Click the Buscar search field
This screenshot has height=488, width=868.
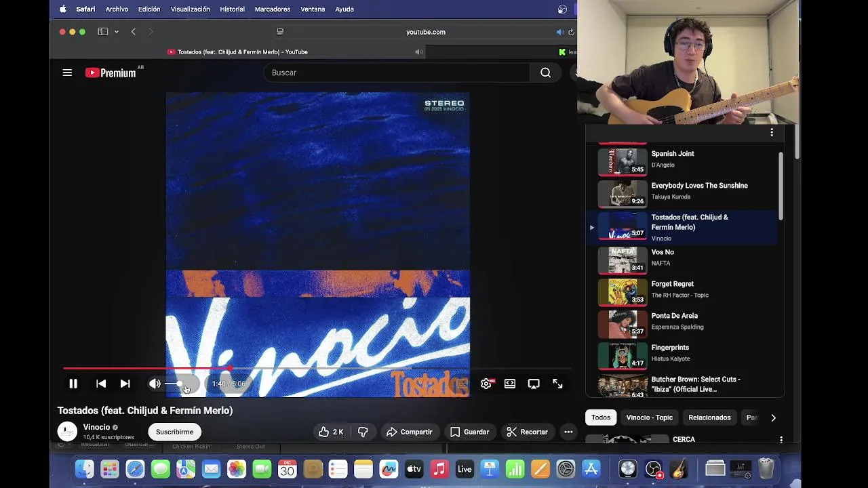[397, 73]
